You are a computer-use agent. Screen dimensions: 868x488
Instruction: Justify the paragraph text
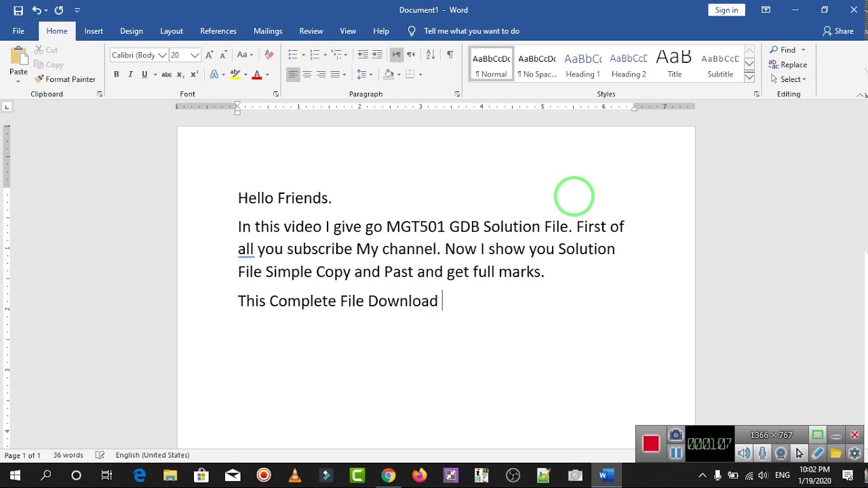pos(335,75)
